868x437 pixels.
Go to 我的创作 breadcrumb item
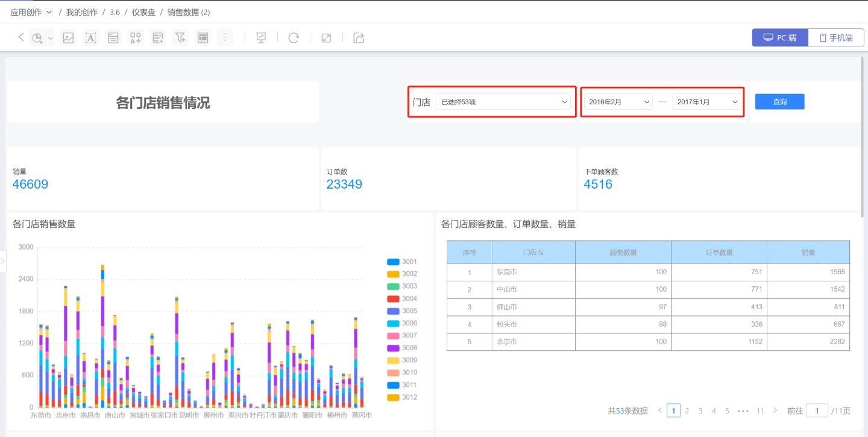click(81, 12)
